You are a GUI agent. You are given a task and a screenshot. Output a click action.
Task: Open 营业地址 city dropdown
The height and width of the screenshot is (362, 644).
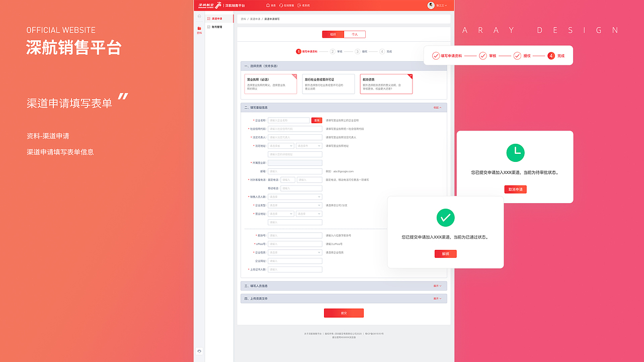click(x=309, y=214)
